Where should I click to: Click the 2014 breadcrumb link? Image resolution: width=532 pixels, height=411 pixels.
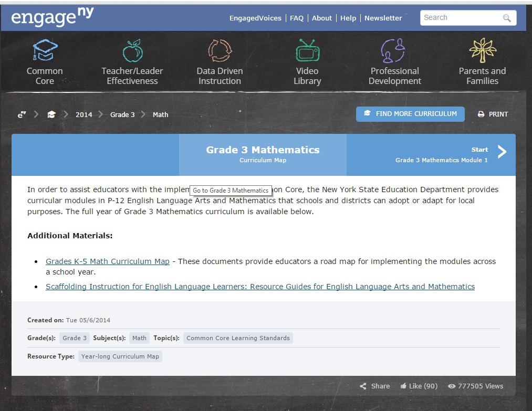[84, 114]
